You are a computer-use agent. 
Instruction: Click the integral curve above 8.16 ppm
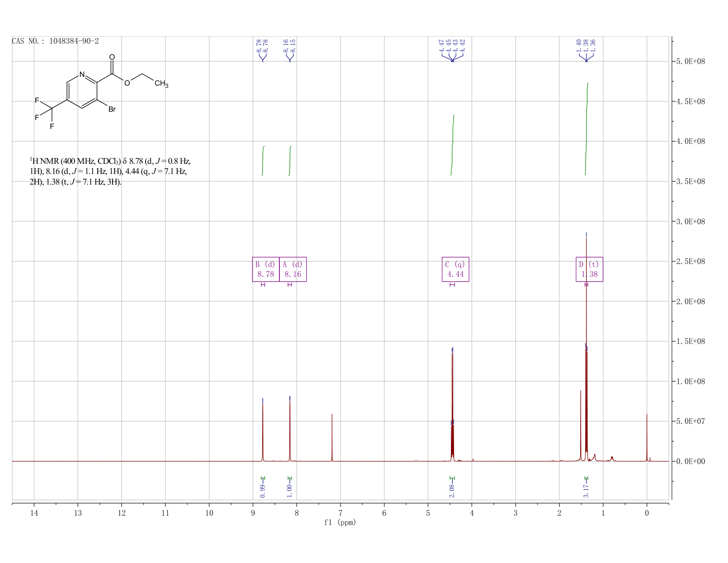point(290,160)
